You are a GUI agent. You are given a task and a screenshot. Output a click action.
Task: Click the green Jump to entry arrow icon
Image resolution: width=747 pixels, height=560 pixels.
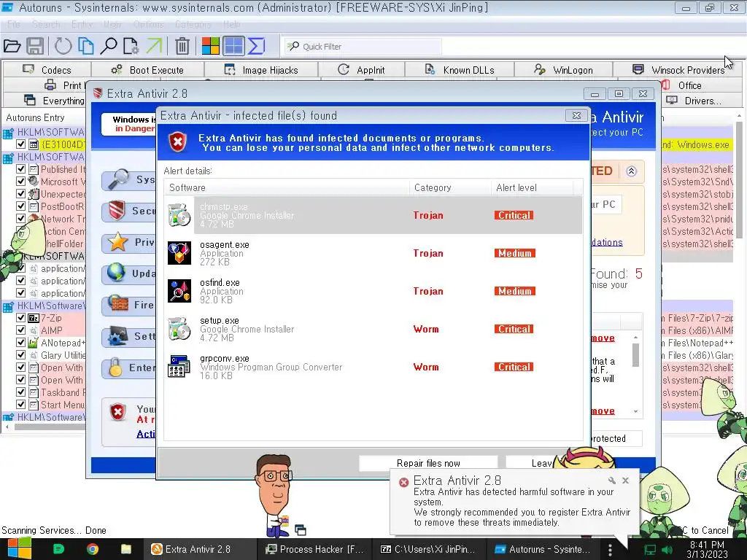coord(154,46)
